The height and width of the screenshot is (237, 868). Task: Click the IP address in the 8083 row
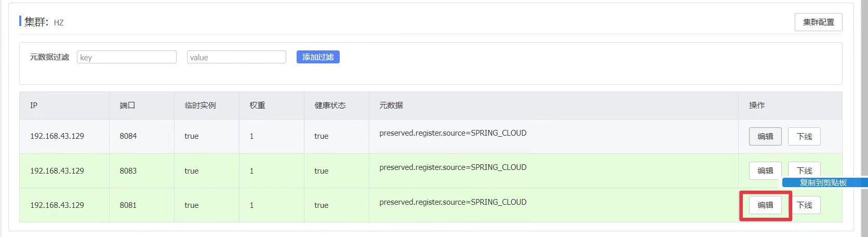57,171
